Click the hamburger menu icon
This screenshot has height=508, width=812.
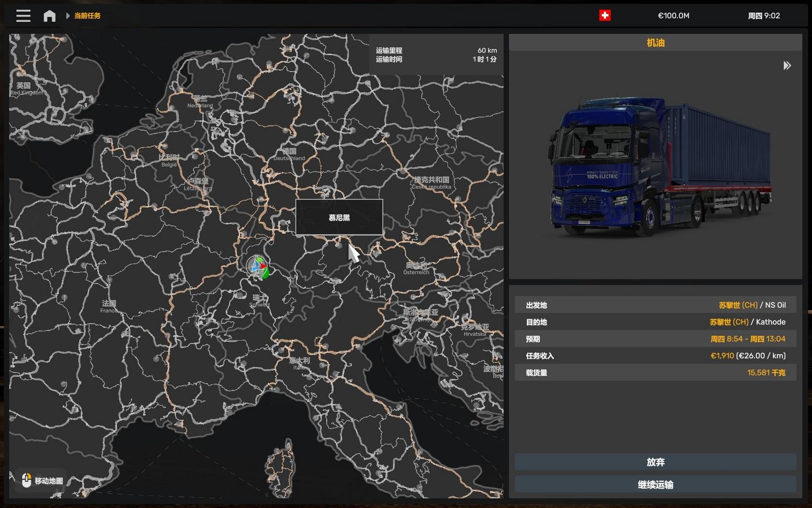point(23,16)
